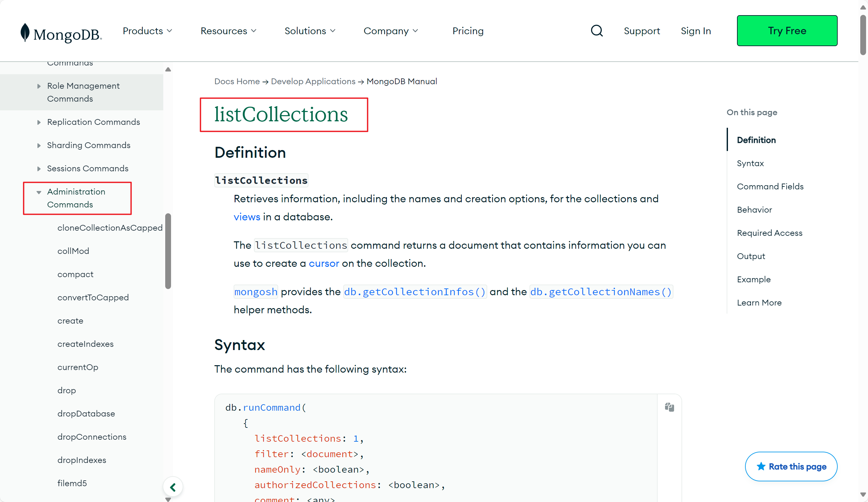Image resolution: width=868 pixels, height=502 pixels.
Task: Collapse the left sidebar panel
Action: (173, 487)
